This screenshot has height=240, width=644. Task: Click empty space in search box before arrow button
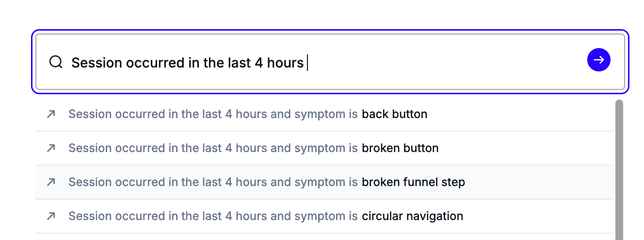pyautogui.click(x=485, y=62)
